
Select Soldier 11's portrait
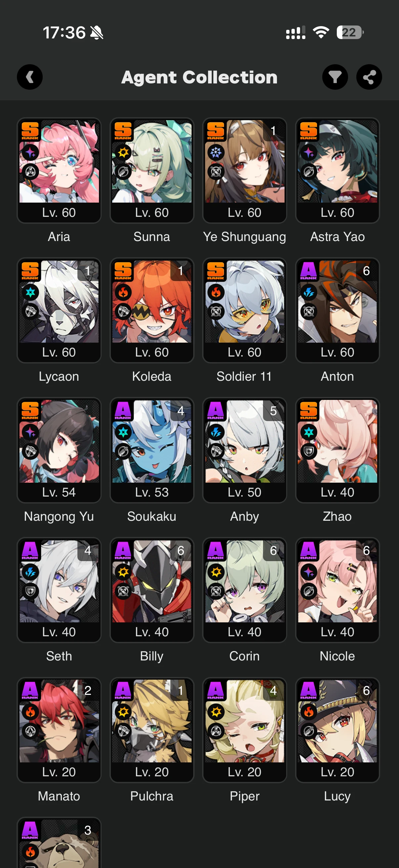point(245,301)
